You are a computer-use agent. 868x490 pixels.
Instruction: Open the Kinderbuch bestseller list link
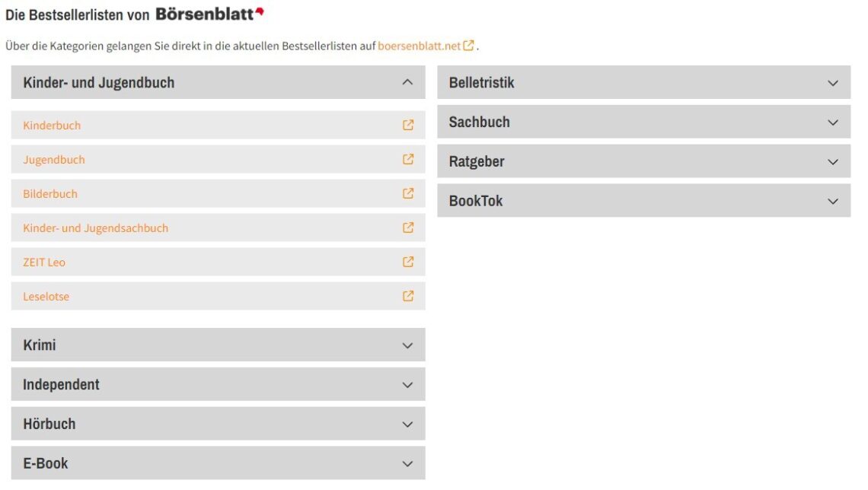tap(52, 126)
